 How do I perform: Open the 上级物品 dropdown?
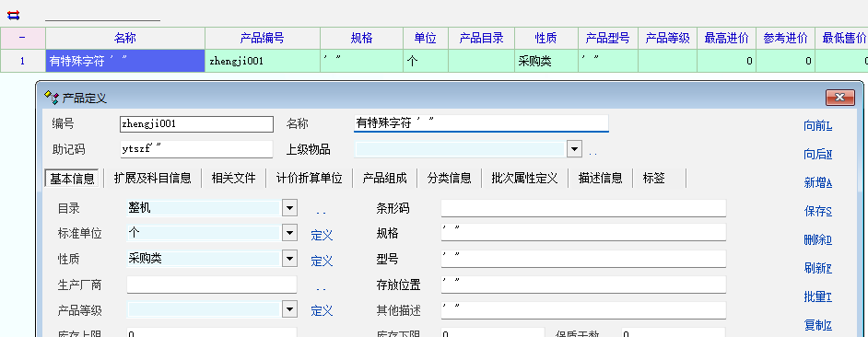[x=575, y=149]
